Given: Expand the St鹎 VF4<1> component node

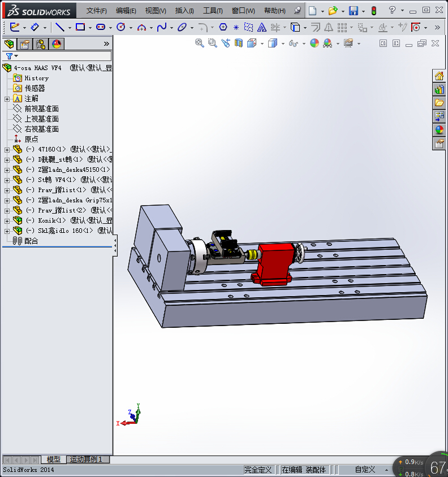Looking at the screenshot, I should 7,180.
